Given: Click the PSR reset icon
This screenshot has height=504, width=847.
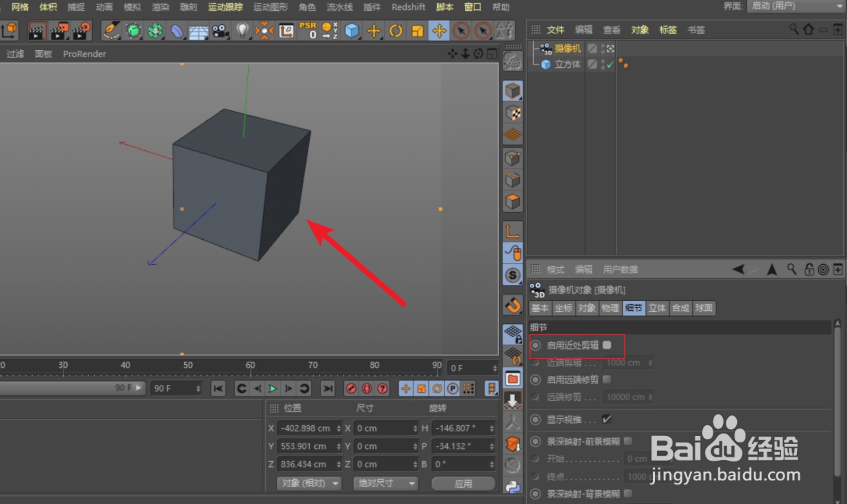Looking at the screenshot, I should click(308, 30).
